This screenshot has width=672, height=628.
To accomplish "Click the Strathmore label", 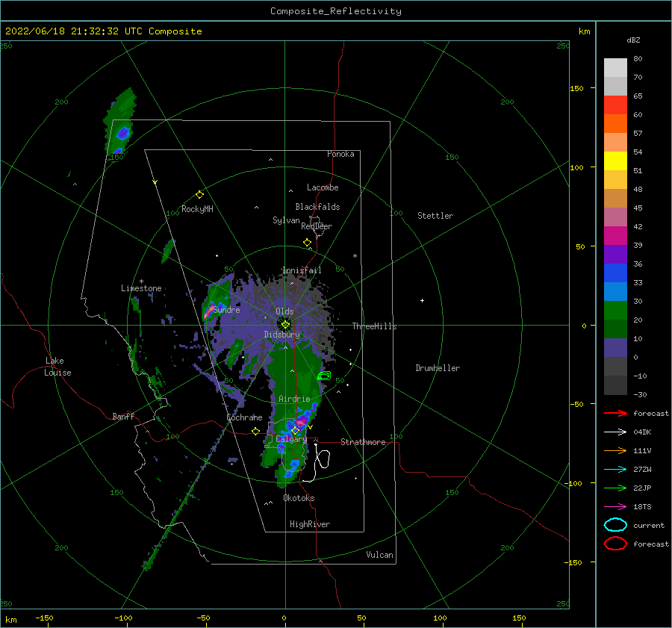I will tap(363, 442).
